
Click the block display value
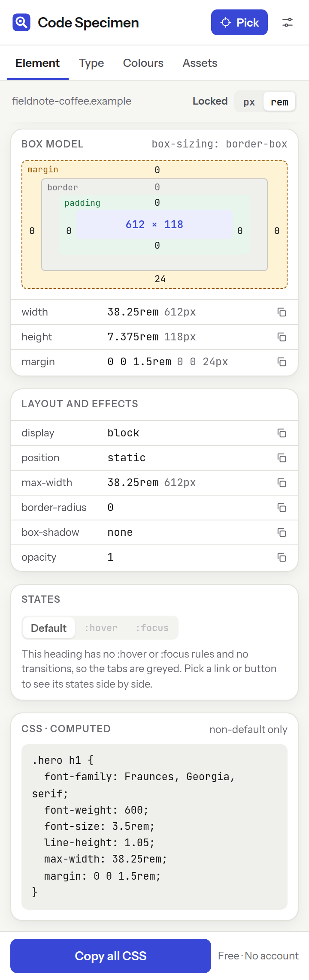pyautogui.click(x=124, y=433)
